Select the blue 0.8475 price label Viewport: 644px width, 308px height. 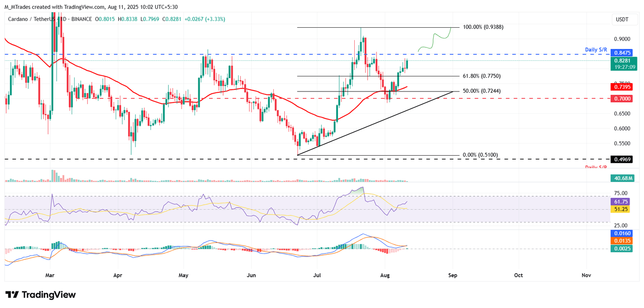(x=622, y=53)
